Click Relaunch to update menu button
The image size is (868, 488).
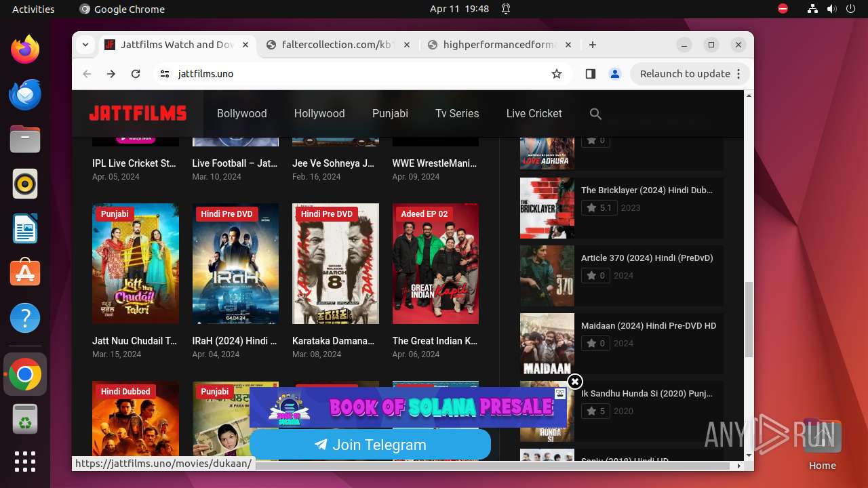coord(690,74)
